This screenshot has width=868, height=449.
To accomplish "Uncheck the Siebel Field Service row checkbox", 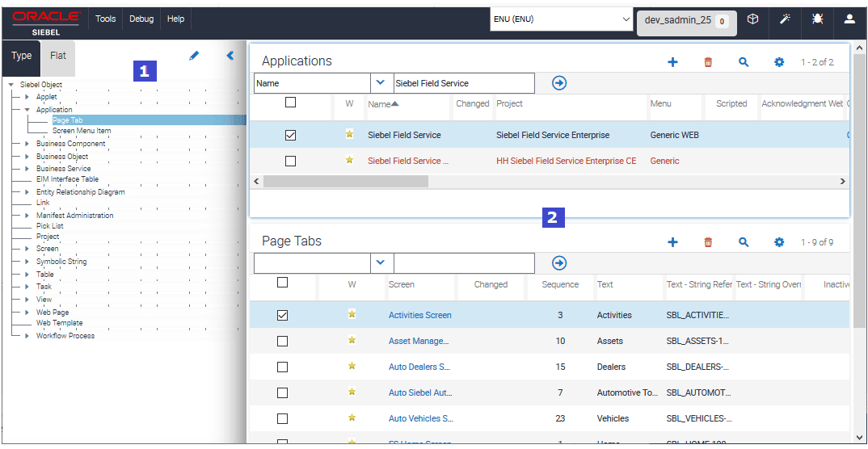I will pyautogui.click(x=290, y=136).
